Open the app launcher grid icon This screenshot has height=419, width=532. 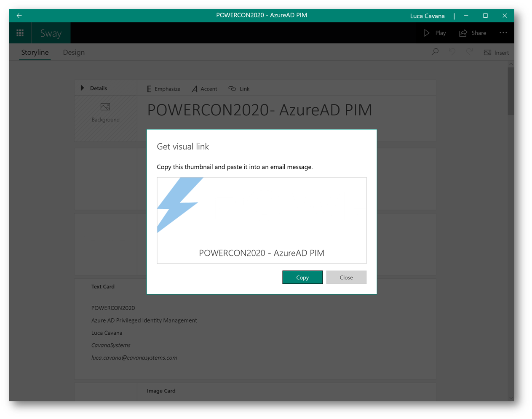[20, 33]
